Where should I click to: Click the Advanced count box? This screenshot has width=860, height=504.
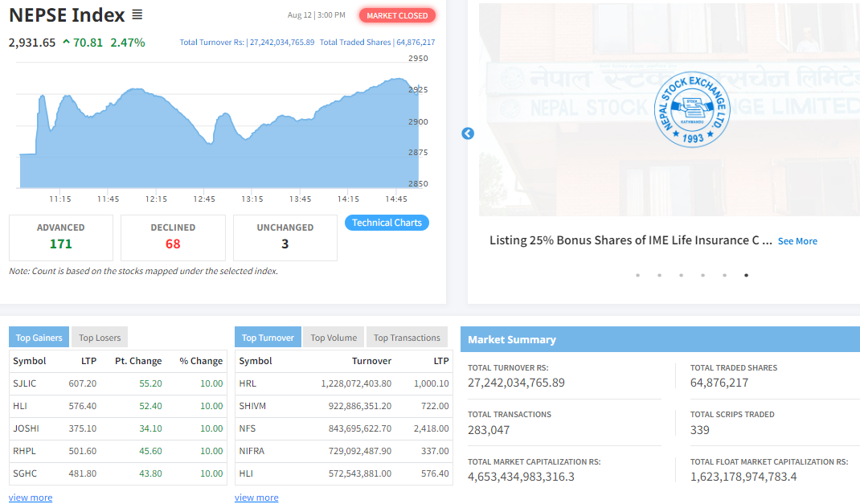click(x=60, y=237)
